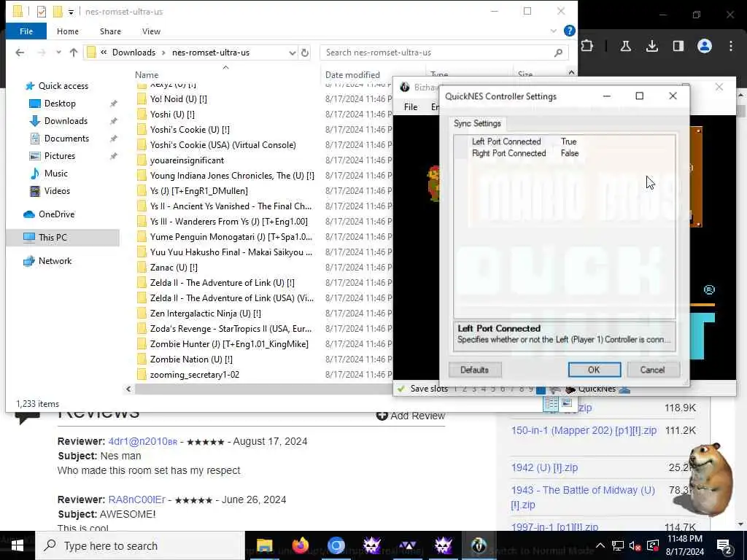Image resolution: width=747 pixels, height=560 pixels.
Task: Open the Explorer File menu
Action: [26, 31]
